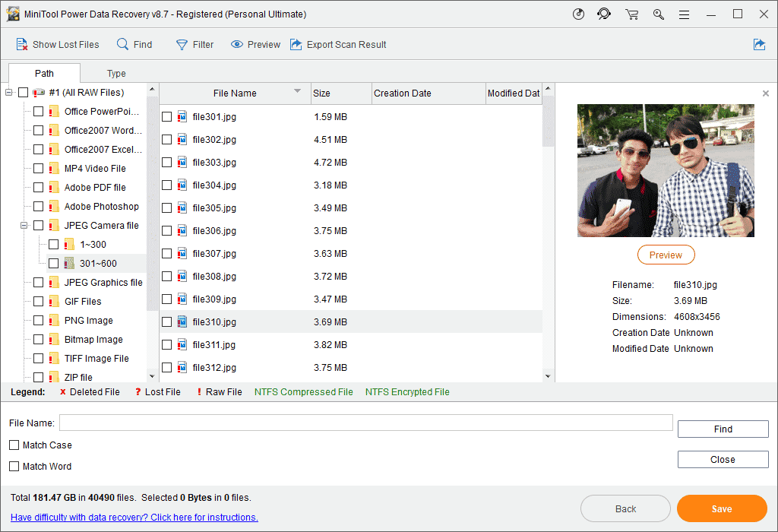Click Export Scan Result

coord(338,44)
